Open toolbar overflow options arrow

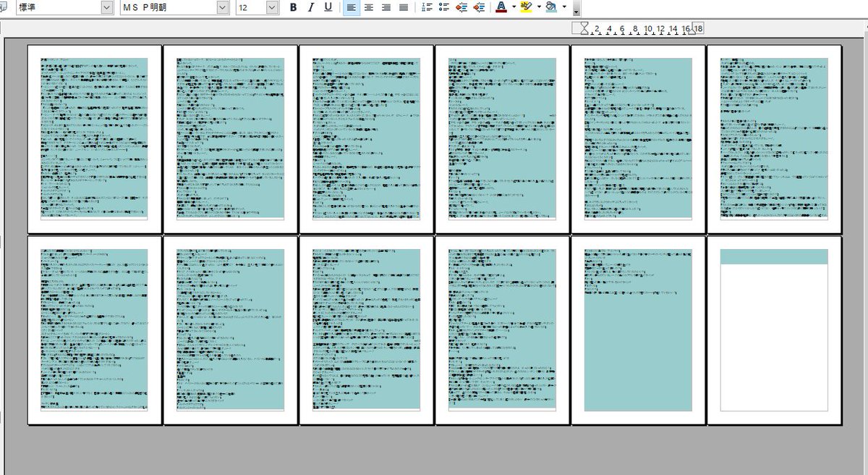(576, 9)
